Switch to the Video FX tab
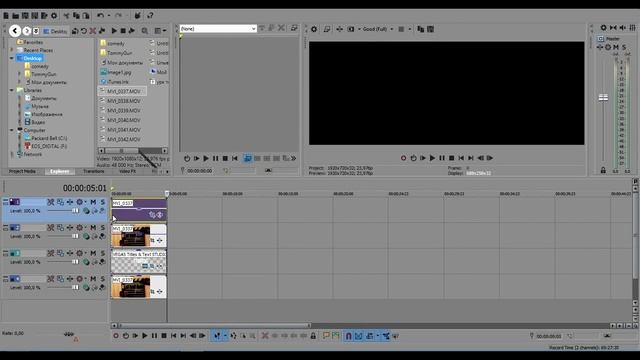Image resolution: width=640 pixels, height=360 pixels. click(x=127, y=171)
